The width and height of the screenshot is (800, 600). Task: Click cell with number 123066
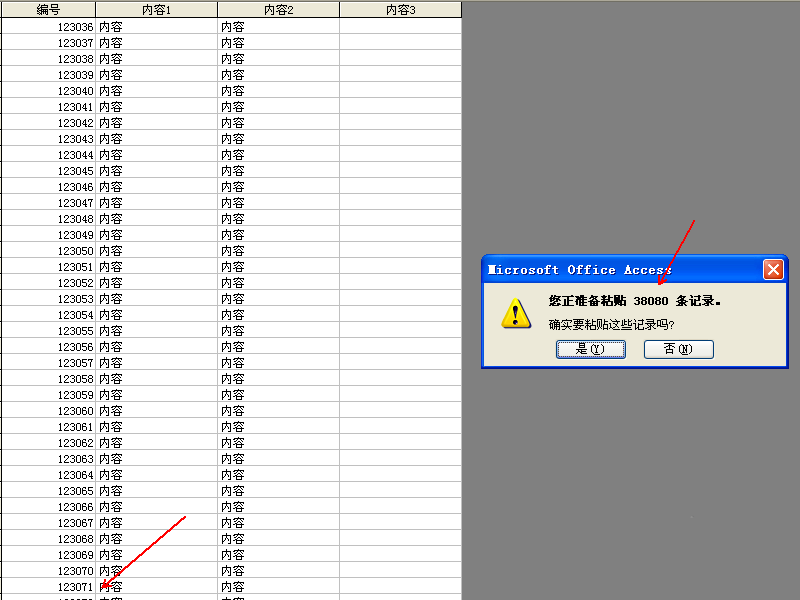click(48, 507)
